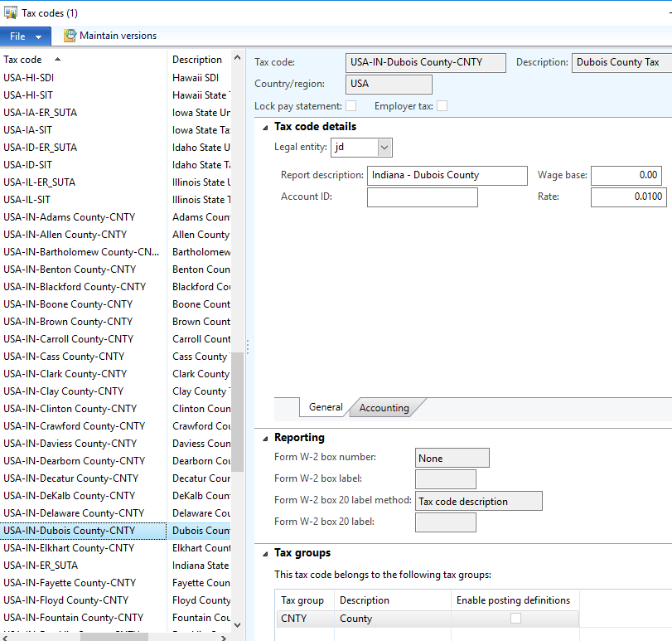Click the Form W-2 box label field
The height and width of the screenshot is (641, 672).
(x=445, y=479)
